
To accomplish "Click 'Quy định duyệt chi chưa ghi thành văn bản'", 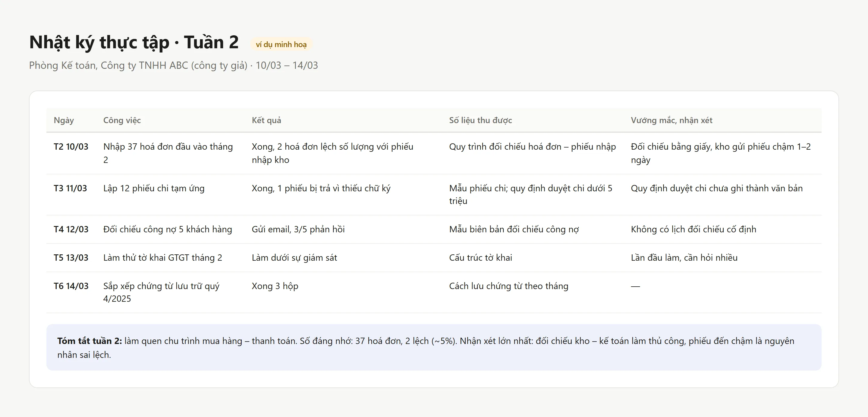I will (716, 188).
